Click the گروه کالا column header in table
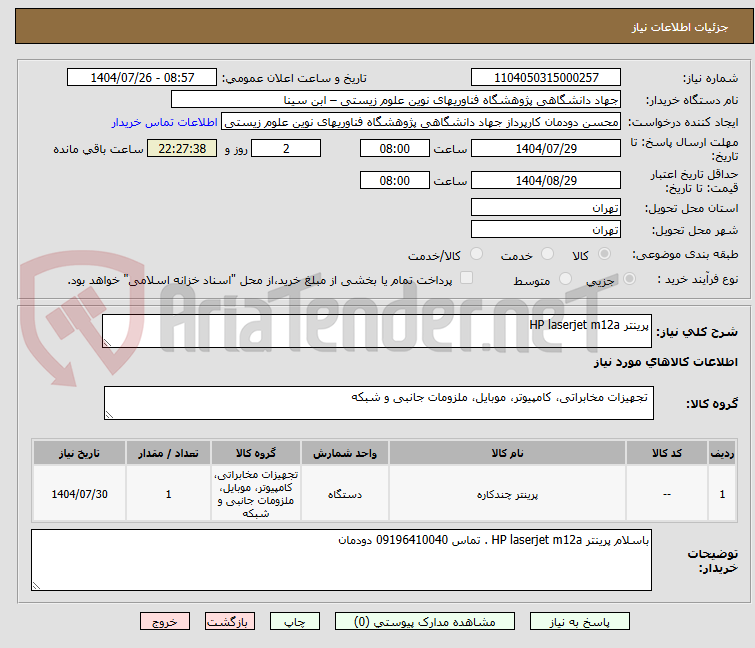 point(256,453)
